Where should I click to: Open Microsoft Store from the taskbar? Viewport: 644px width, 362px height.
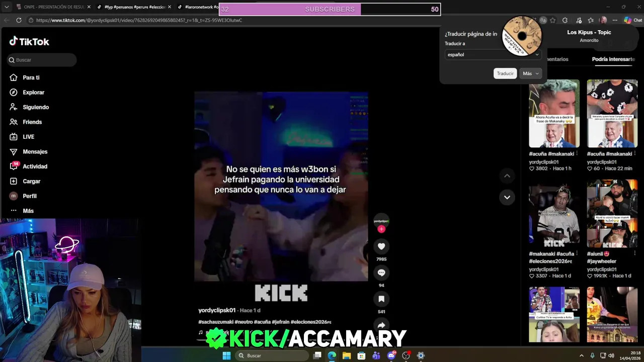tap(361, 355)
